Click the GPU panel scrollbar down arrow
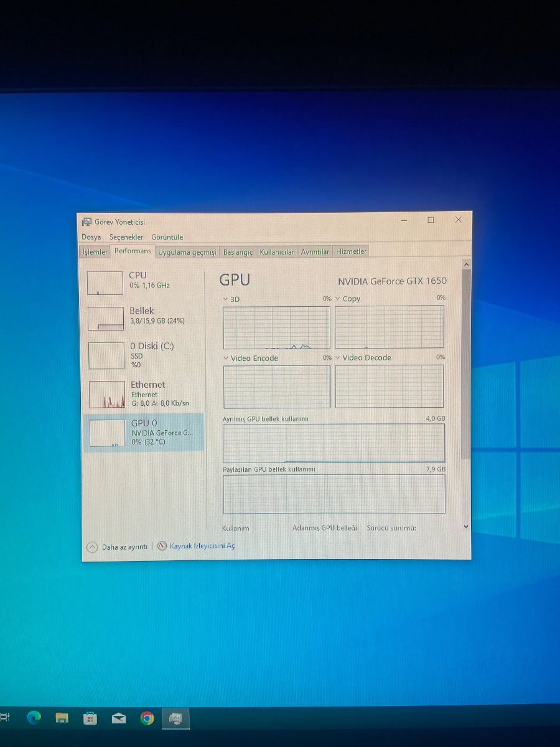The image size is (560, 747). [x=466, y=526]
